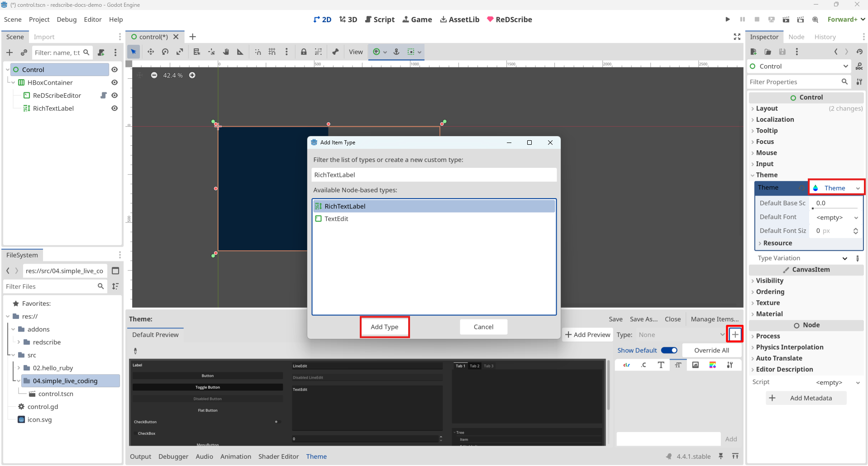868x466 pixels.
Task: Toggle visibility of the Control node
Action: (114, 70)
